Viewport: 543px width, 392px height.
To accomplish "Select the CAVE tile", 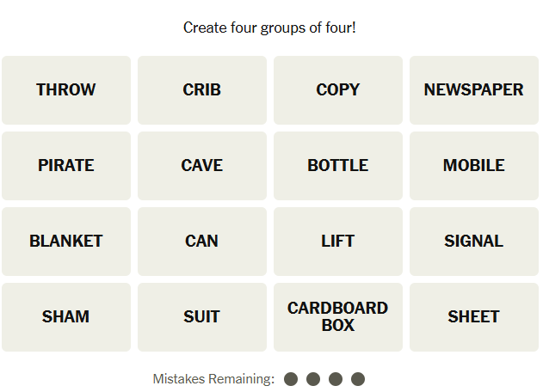I will 202,166.
